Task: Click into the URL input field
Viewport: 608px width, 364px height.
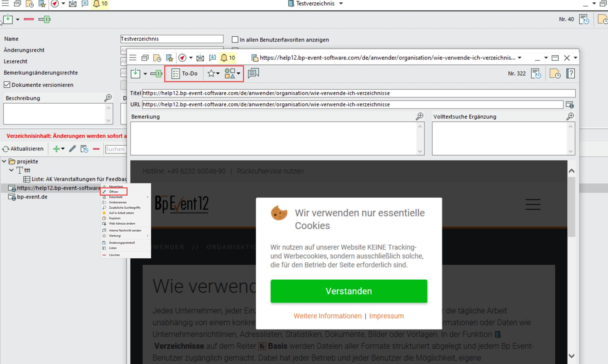Action: click(x=352, y=105)
